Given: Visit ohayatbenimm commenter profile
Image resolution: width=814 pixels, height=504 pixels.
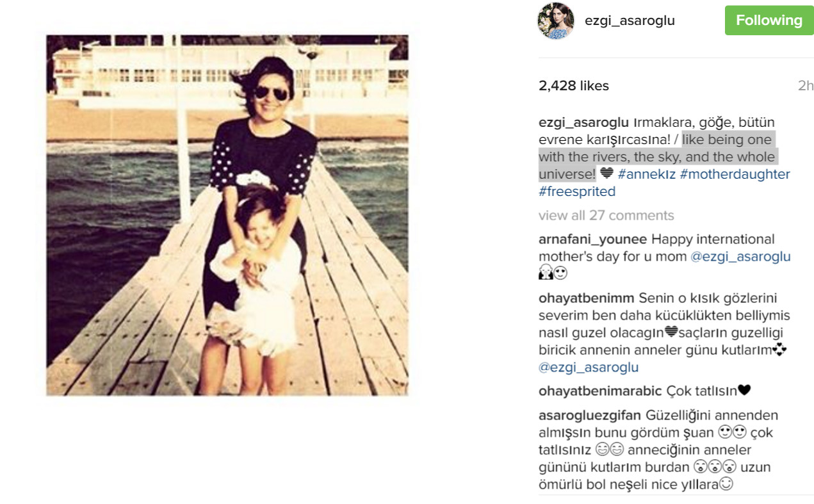Looking at the screenshot, I should [587, 298].
